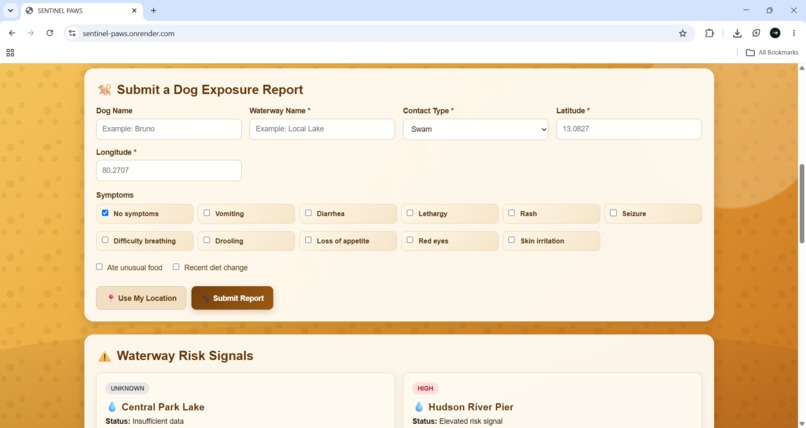Open the downloads panel

[x=737, y=33]
